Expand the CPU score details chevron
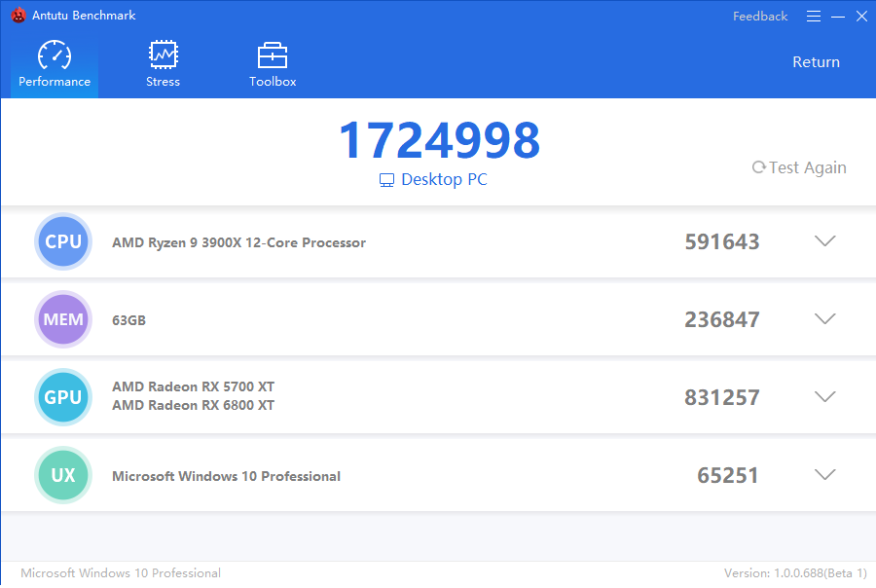This screenshot has height=588, width=876. pyautogui.click(x=824, y=240)
